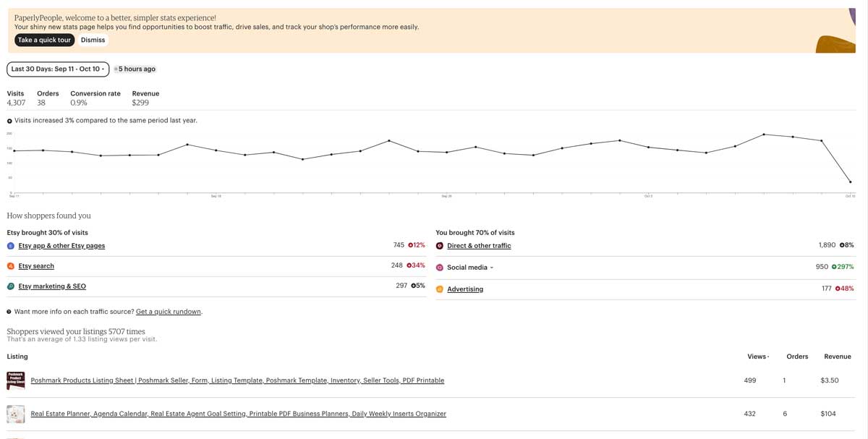Click the Social media icon

point(439,268)
